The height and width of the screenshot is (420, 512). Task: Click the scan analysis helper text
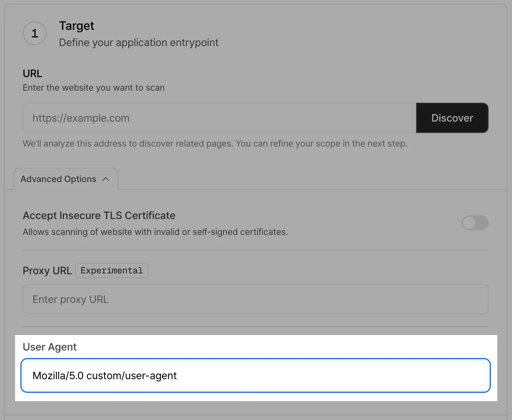coord(215,144)
